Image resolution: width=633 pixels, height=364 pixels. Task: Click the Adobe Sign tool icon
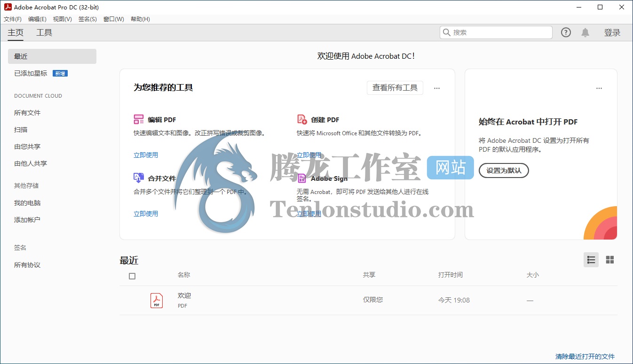(302, 178)
